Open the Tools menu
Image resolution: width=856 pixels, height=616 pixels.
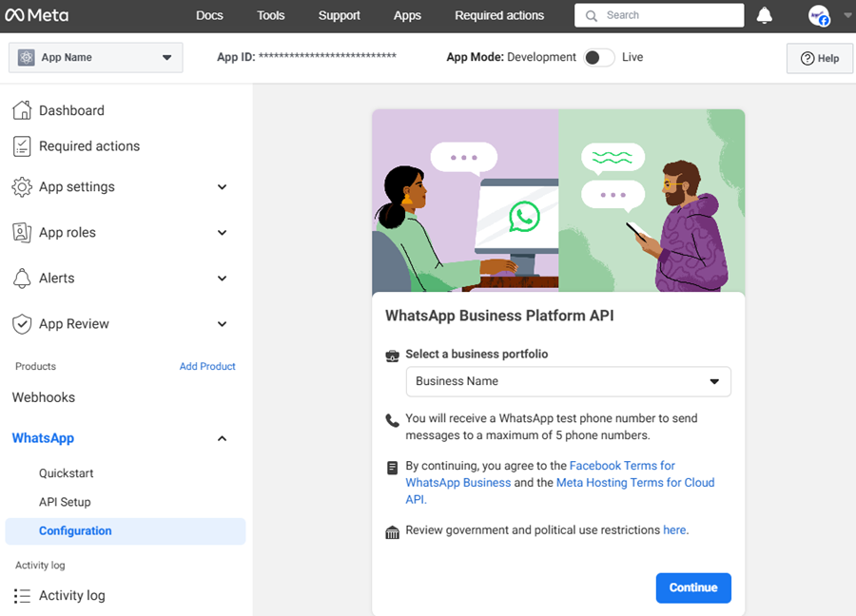point(271,15)
